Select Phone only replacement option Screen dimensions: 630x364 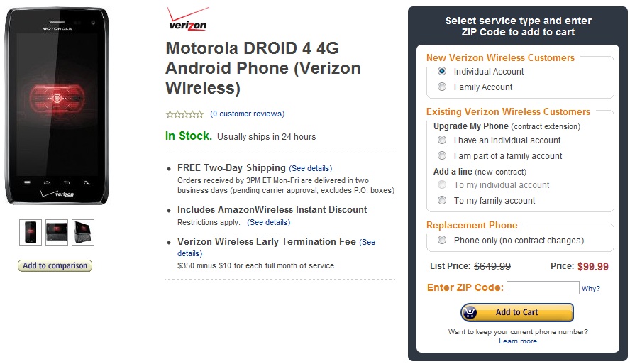tap(442, 241)
